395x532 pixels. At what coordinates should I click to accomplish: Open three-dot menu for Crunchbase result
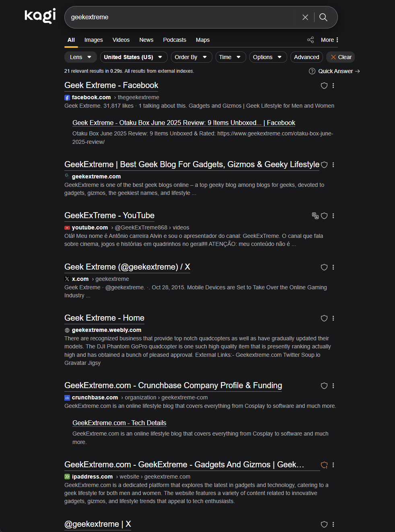point(333,386)
